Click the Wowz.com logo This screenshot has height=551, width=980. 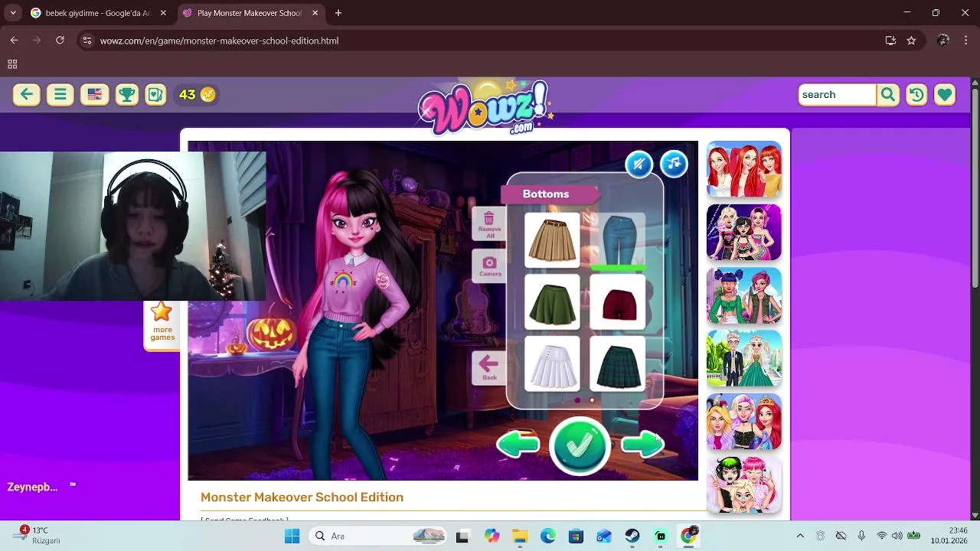(485, 107)
